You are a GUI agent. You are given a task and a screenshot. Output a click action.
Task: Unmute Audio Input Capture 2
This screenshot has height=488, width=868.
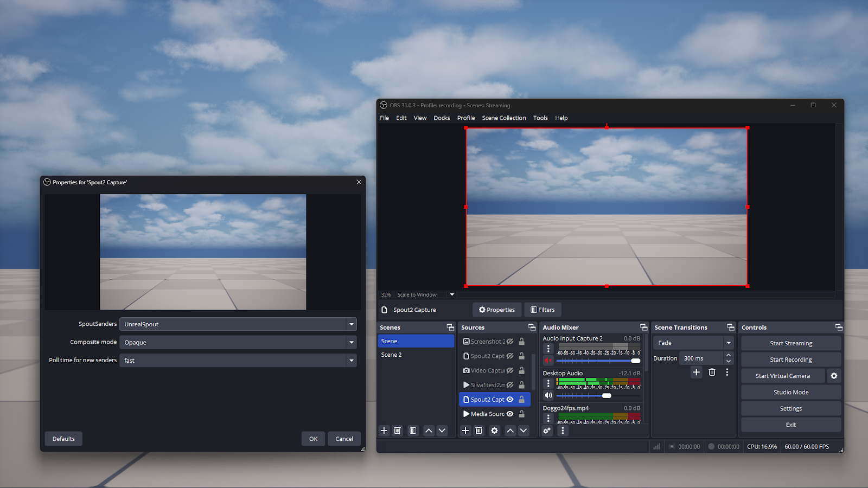[548, 361]
